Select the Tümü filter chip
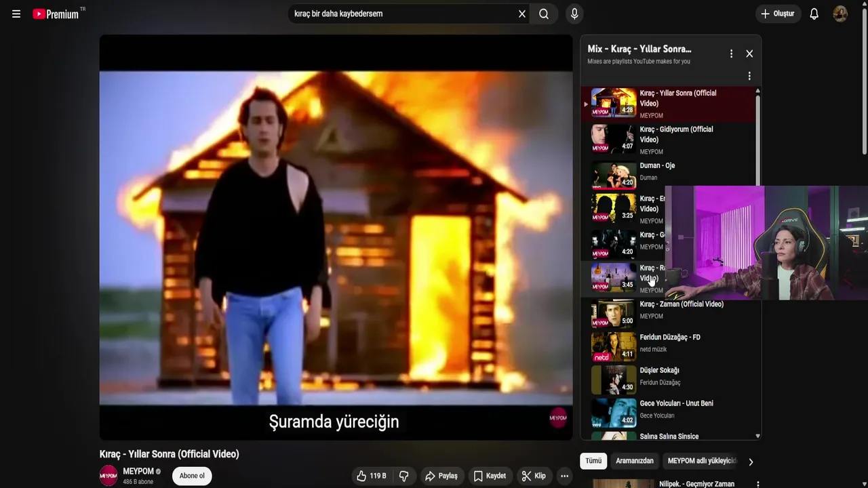 (593, 461)
